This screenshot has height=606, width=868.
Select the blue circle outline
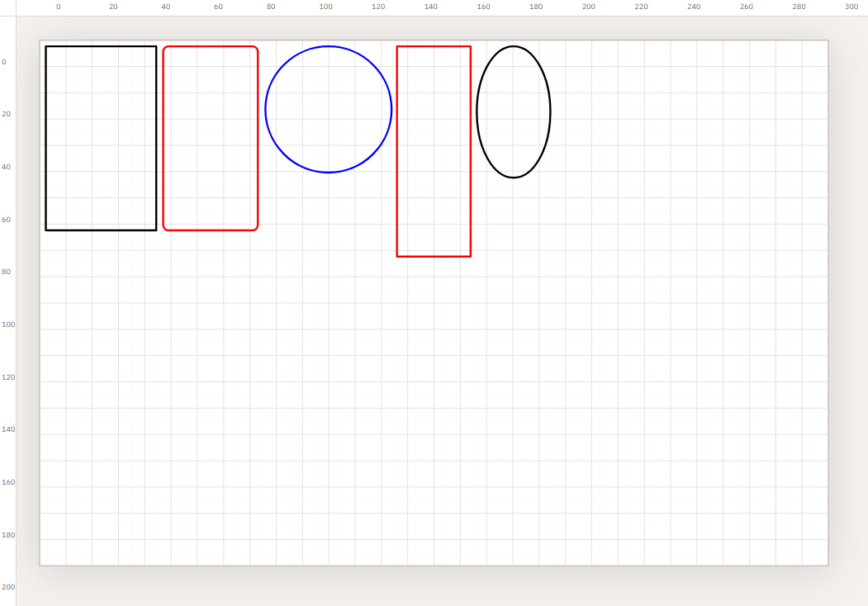coord(328,109)
